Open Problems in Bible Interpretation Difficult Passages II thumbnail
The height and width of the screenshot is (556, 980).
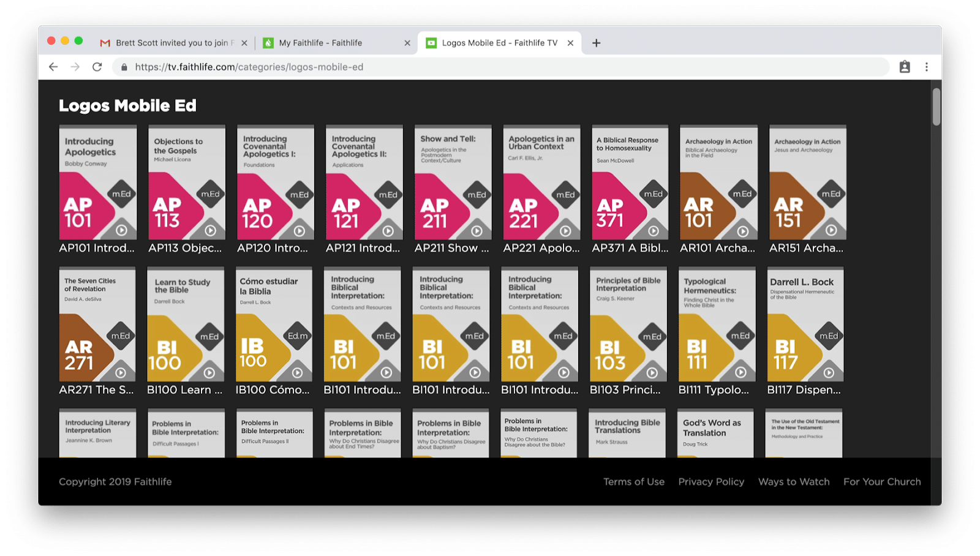(274, 434)
